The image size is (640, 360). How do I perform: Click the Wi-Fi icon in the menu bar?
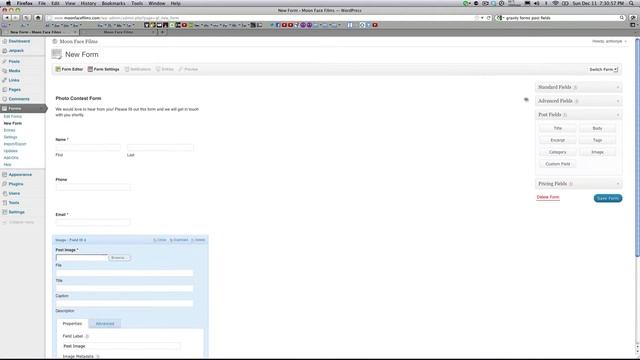coord(556,3)
